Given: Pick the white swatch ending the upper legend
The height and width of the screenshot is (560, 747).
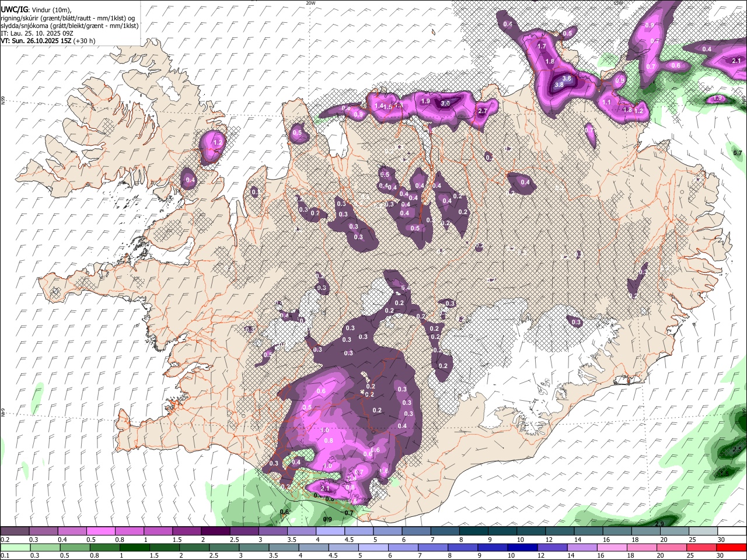Looking at the screenshot, I should 732,531.
